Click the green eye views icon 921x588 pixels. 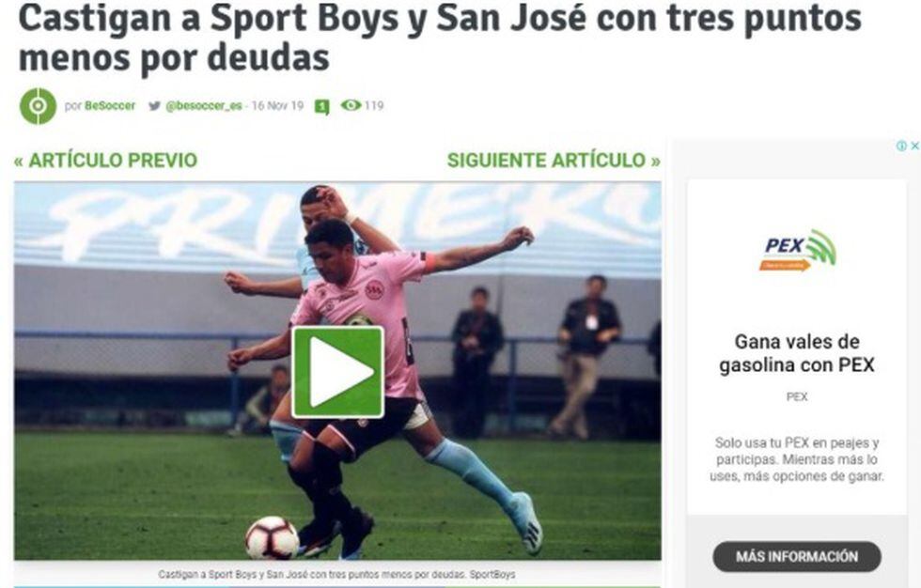(x=351, y=105)
